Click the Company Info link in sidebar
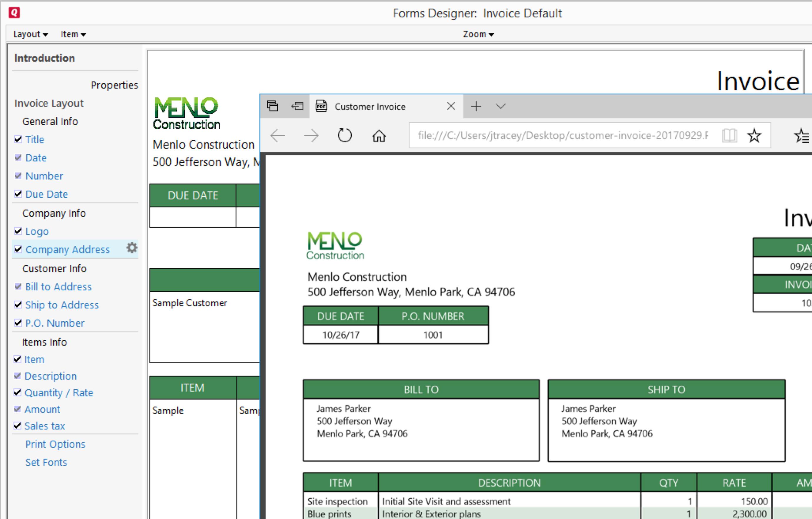The image size is (812, 519). tap(54, 212)
